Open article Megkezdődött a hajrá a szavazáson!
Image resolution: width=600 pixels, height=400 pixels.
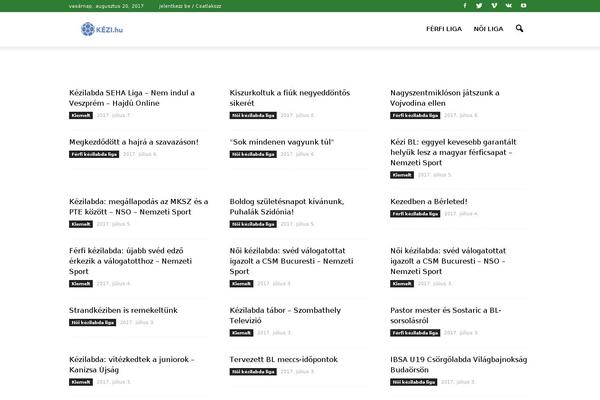pyautogui.click(x=134, y=142)
